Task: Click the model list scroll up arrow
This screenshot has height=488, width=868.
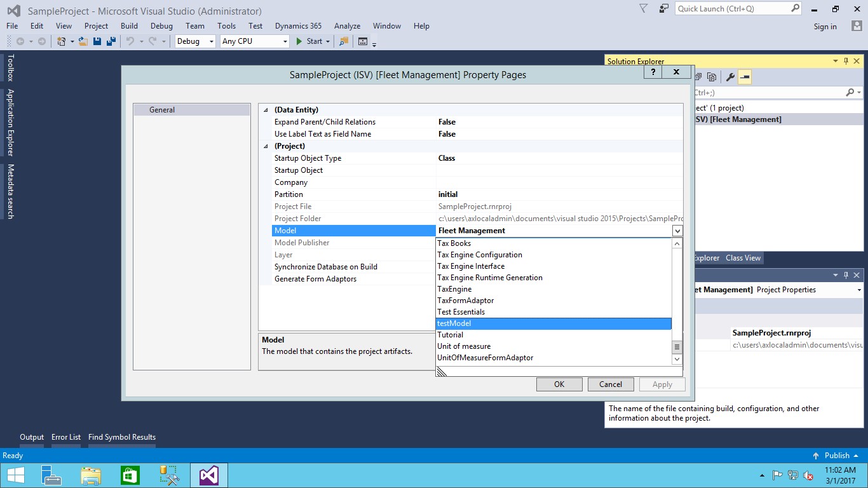Action: tap(677, 243)
